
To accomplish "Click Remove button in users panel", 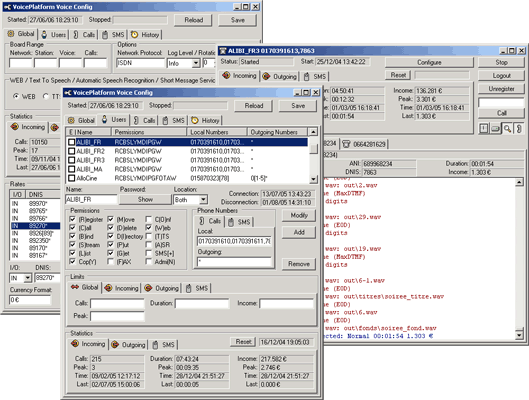I will pyautogui.click(x=299, y=264).
